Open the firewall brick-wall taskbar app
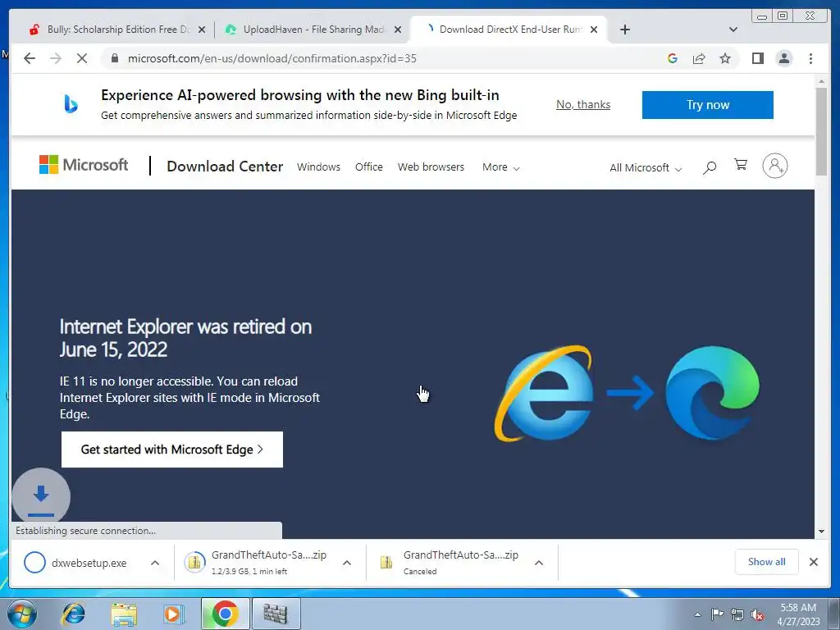This screenshot has height=630, width=840. click(276, 614)
